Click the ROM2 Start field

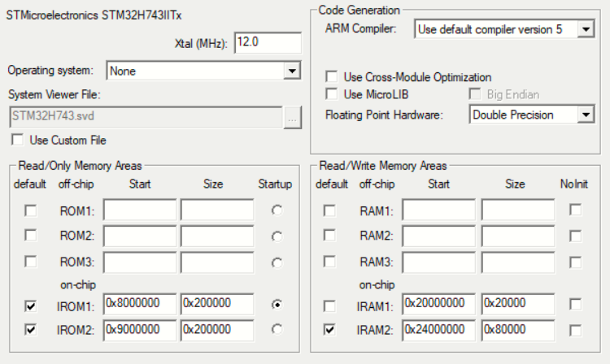click(x=140, y=236)
